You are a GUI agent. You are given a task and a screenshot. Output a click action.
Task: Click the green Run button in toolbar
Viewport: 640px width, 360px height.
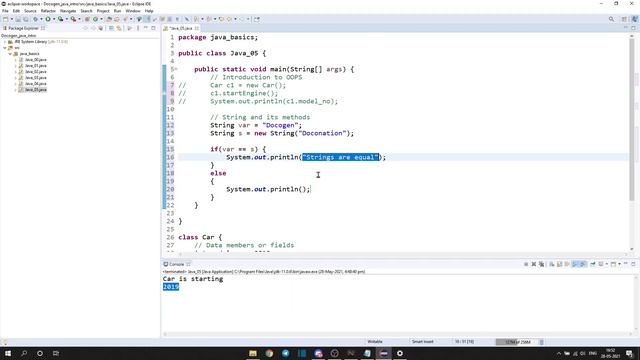[48, 19]
